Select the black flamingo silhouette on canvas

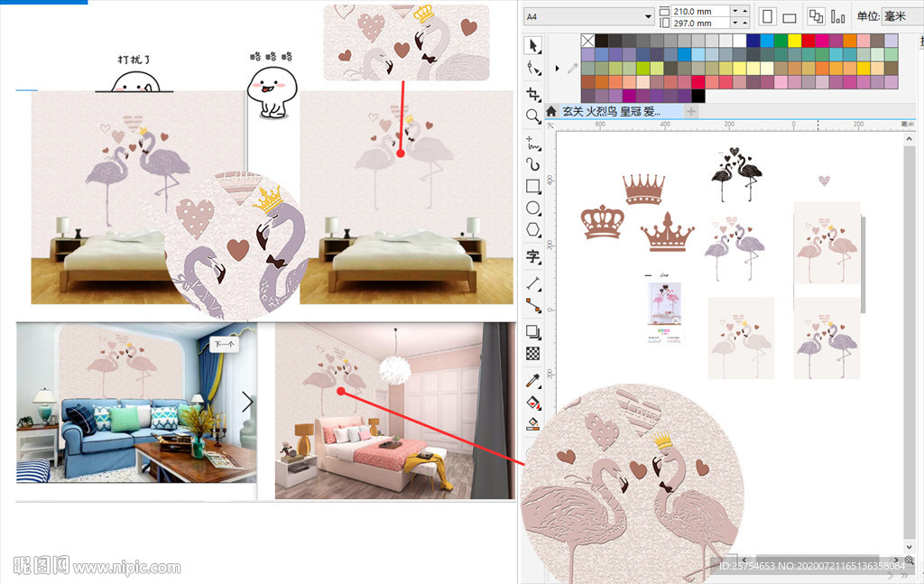coord(736,174)
